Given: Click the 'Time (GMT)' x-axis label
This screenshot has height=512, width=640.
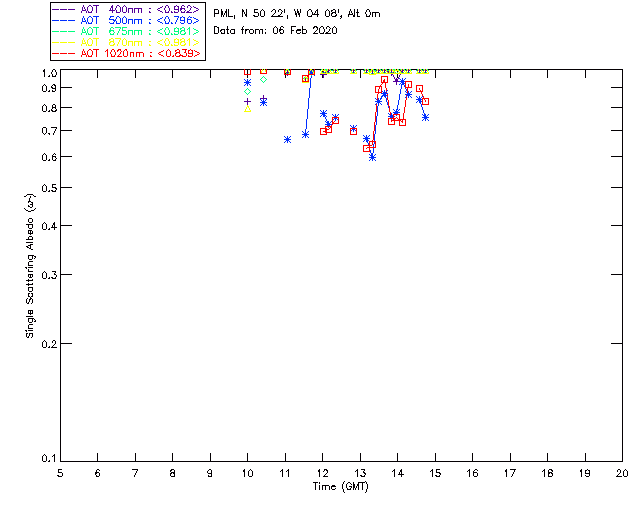Looking at the screenshot, I should (341, 486).
